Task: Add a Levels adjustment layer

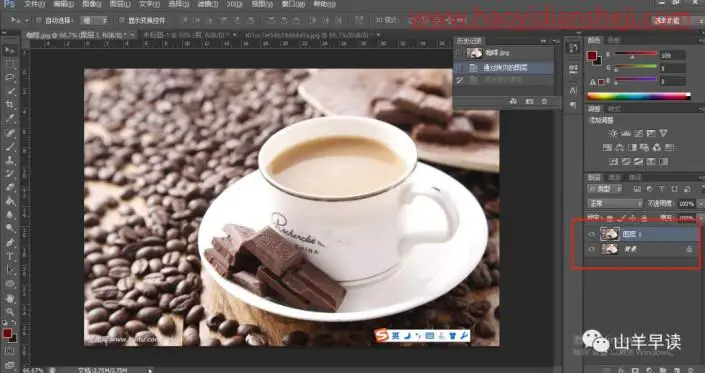Action: (625, 133)
